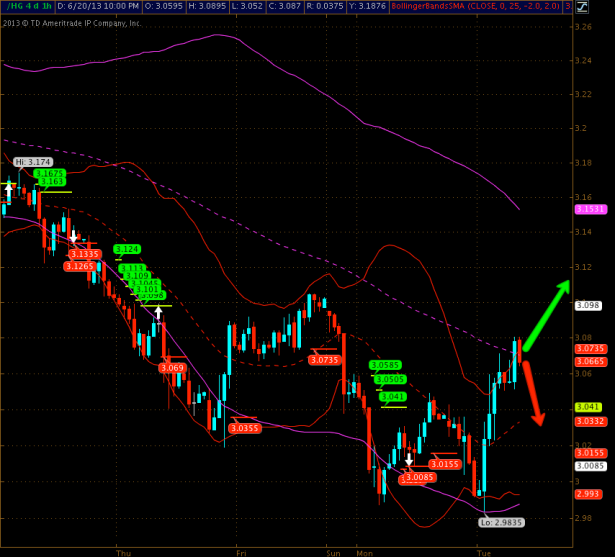Click the red 3.0355 signal bubble

[244, 428]
